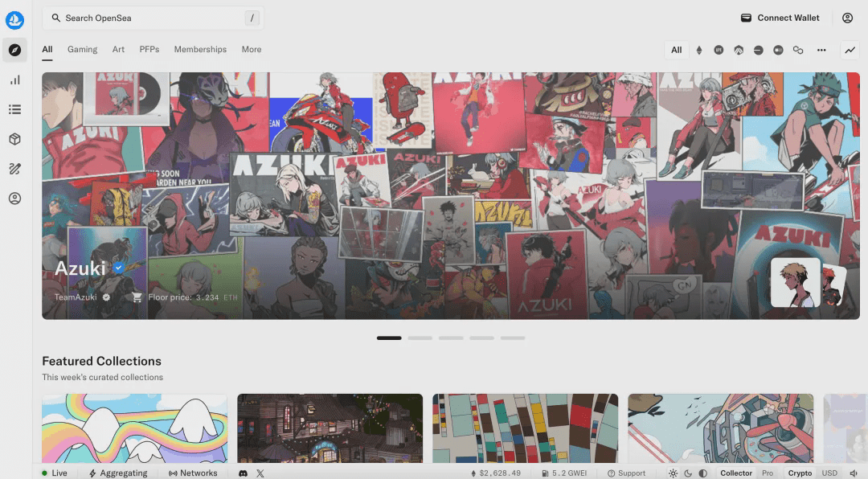Click the ETH price $2,628.49
868x479 pixels.
point(495,473)
